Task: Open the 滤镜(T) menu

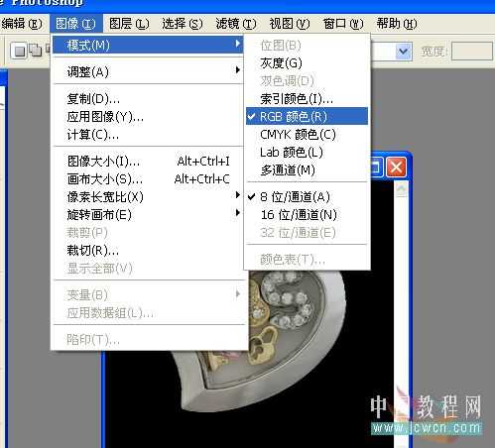Action: coord(236,24)
